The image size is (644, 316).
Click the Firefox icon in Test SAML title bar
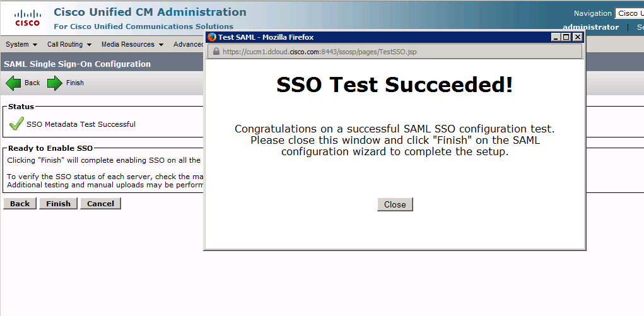coord(211,37)
